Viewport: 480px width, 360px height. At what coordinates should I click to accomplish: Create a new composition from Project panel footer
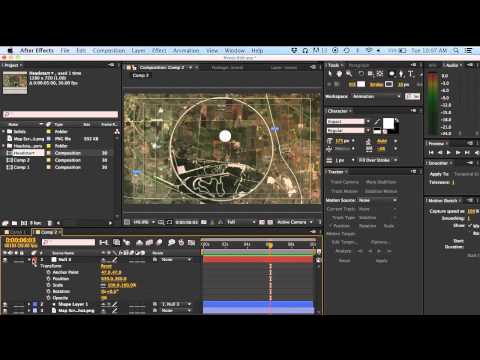[x=24, y=223]
